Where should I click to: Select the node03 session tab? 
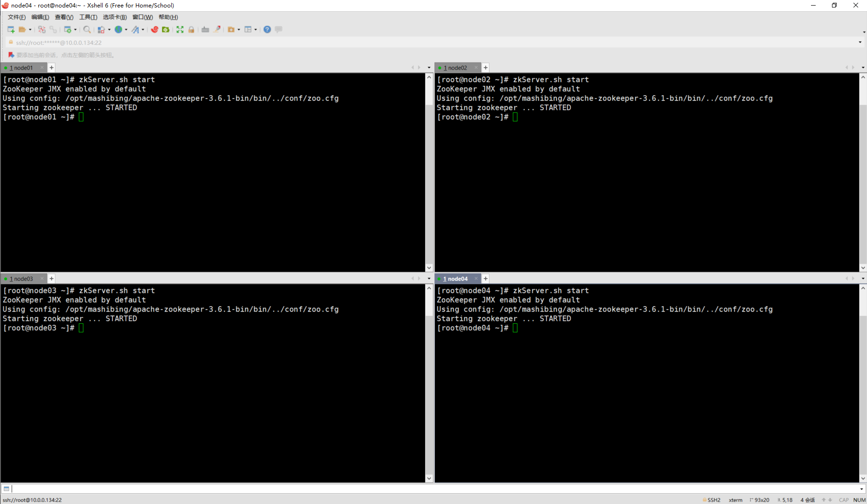21,279
